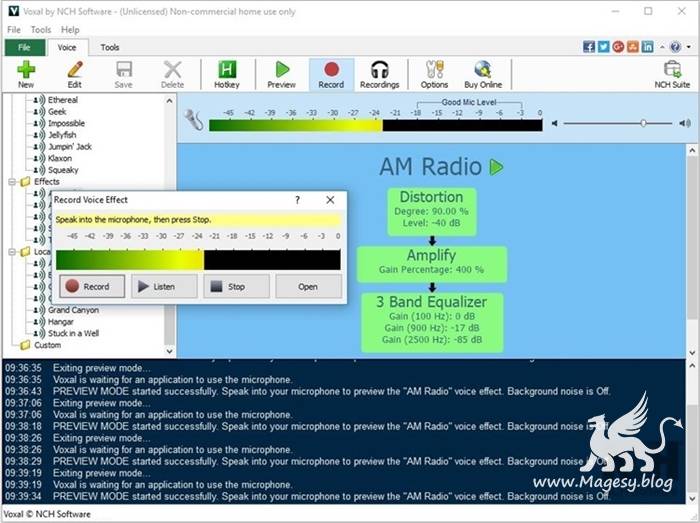Collapse the Locations folder tree node
700x523 pixels.
(x=12, y=252)
